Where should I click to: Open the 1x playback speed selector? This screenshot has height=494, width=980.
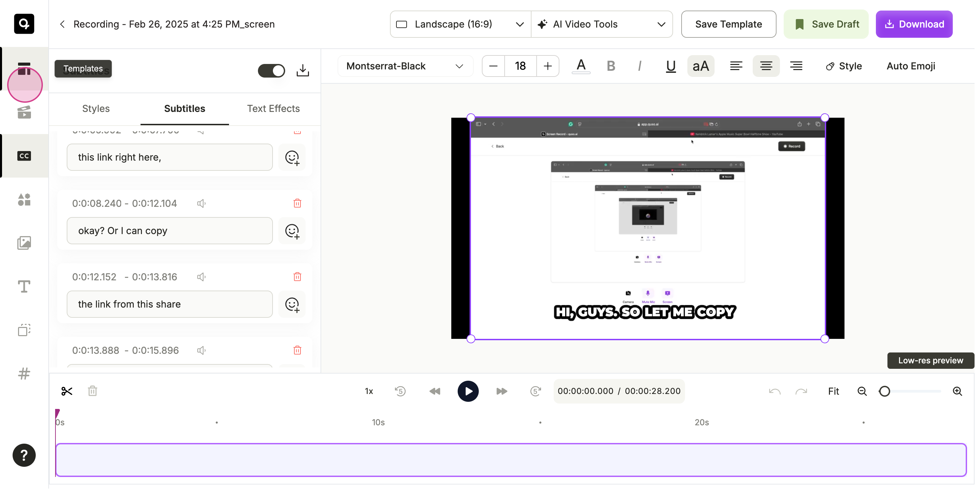click(369, 391)
